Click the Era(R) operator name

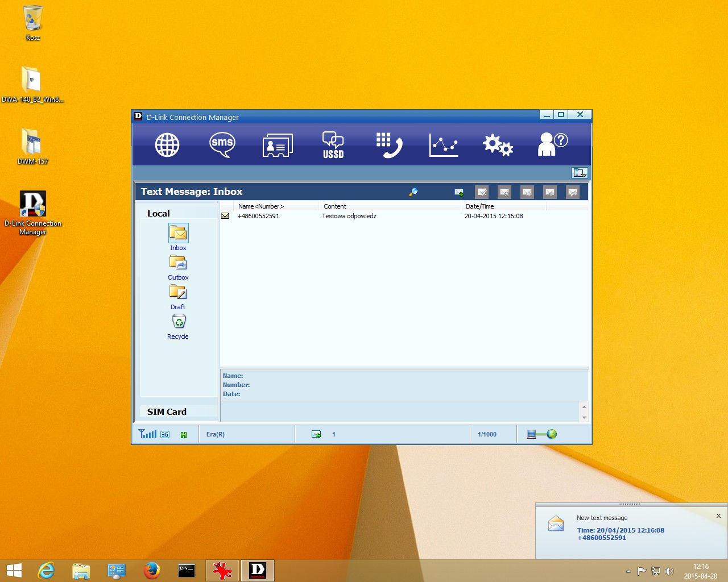pyautogui.click(x=216, y=434)
